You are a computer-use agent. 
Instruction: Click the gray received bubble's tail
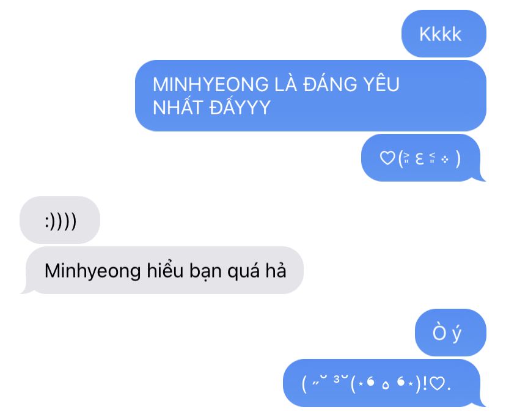pyautogui.click(x=26, y=290)
